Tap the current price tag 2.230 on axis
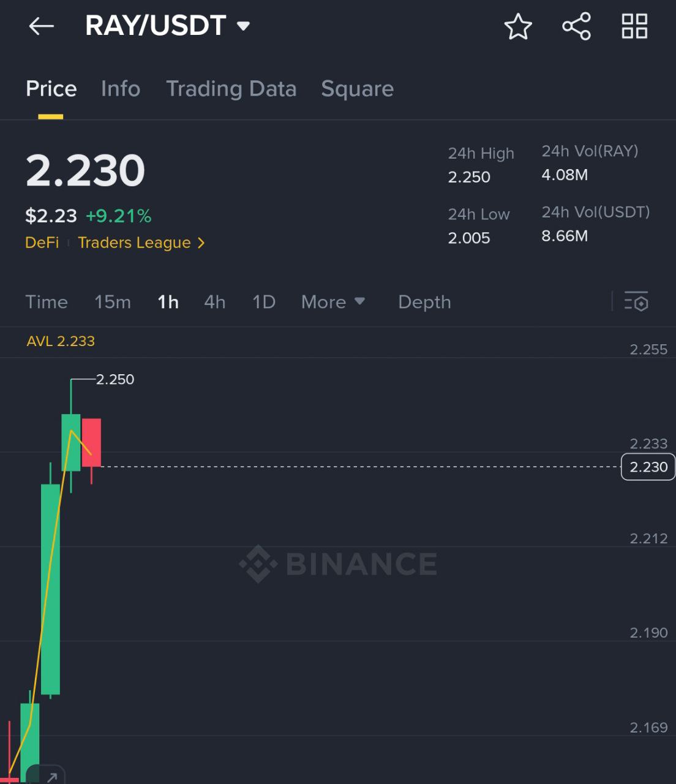Viewport: 676px width, 784px height. (x=648, y=467)
